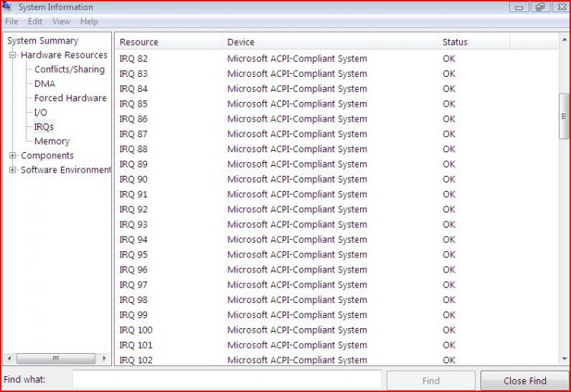Click the Find button
571x392 pixels.
[x=431, y=381]
